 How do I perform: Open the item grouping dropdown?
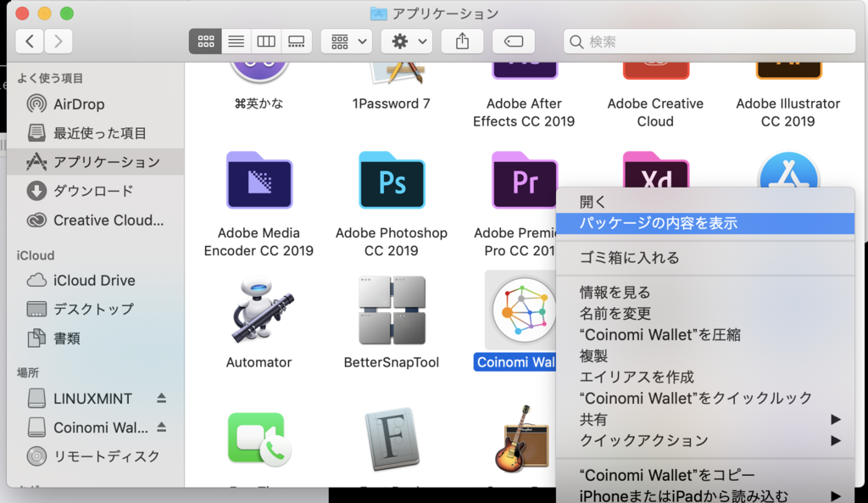coord(348,42)
